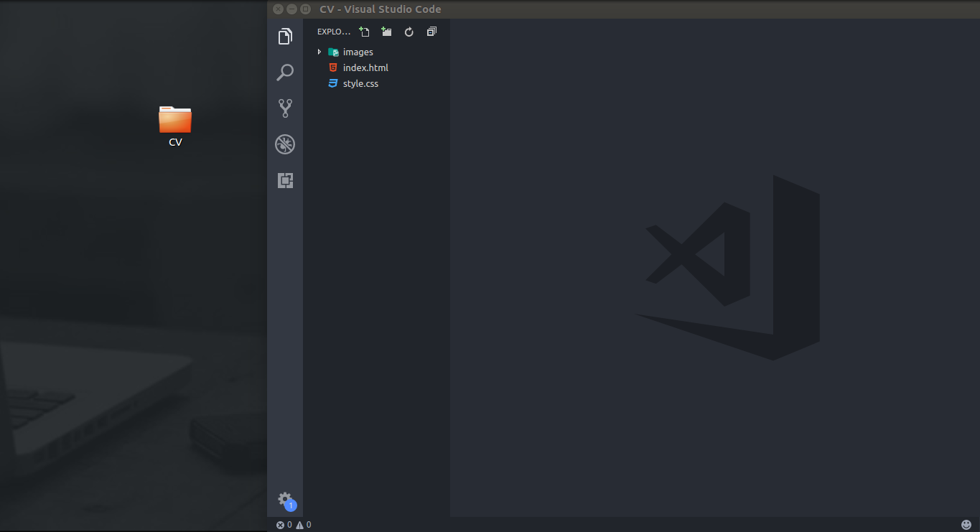Click the images folder icon
The width and height of the screenshot is (980, 532).
[x=333, y=52]
